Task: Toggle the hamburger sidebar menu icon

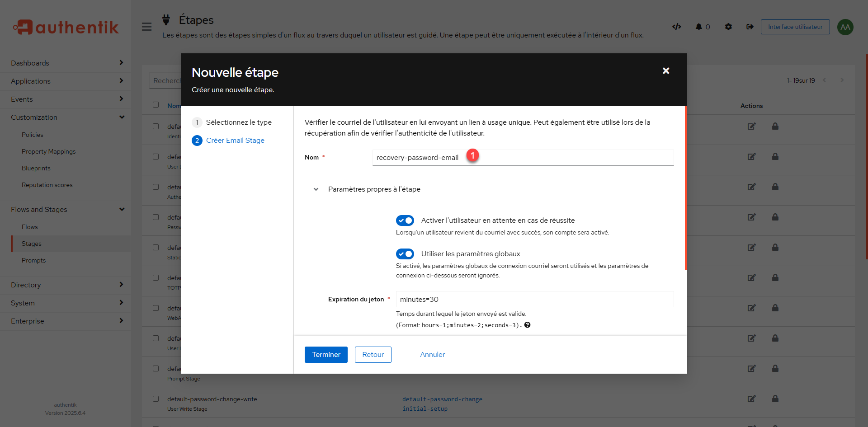Action: point(146,27)
